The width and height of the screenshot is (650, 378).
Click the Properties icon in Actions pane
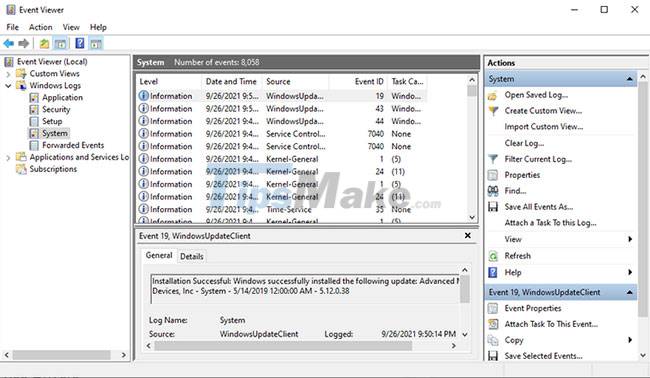(x=492, y=175)
